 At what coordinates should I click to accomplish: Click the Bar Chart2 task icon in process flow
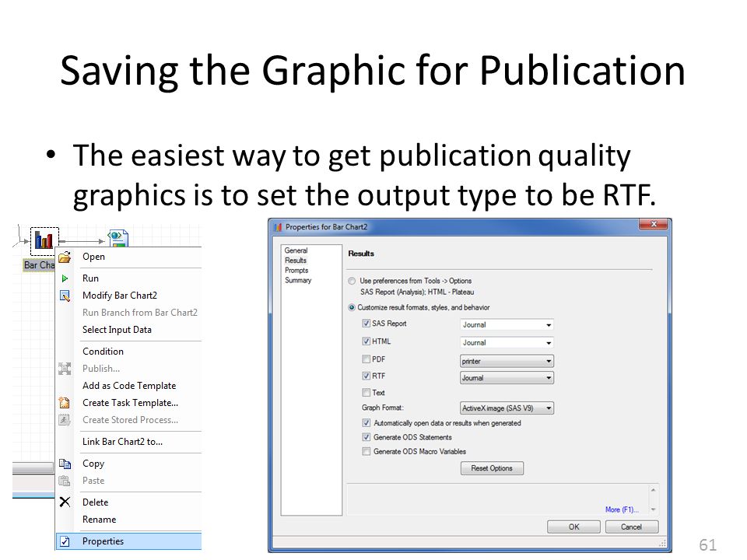tap(44, 240)
